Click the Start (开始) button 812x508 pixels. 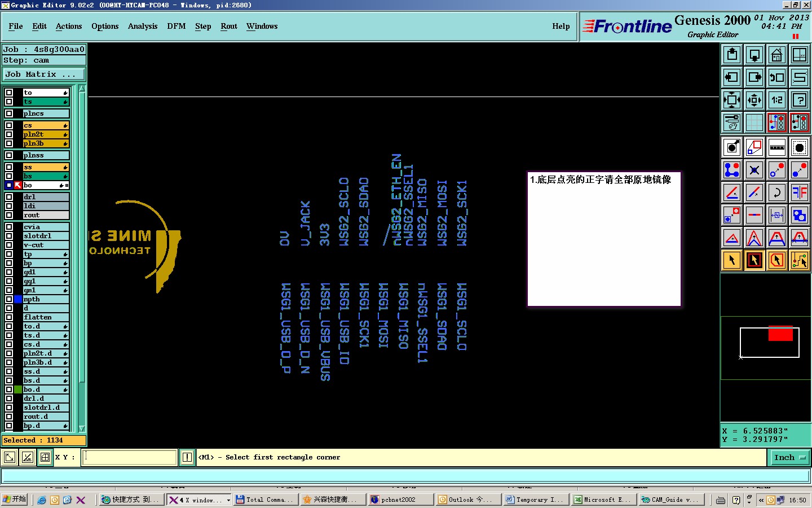15,500
